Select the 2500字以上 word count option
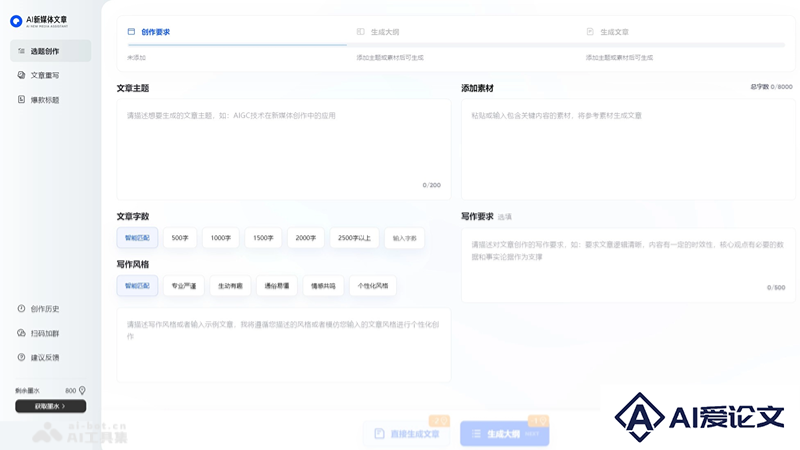Screen dimensions: 800x450 click(x=355, y=238)
